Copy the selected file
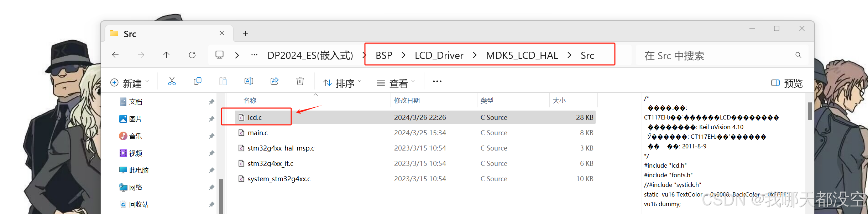Image resolution: width=868 pixels, height=214 pixels. [198, 82]
